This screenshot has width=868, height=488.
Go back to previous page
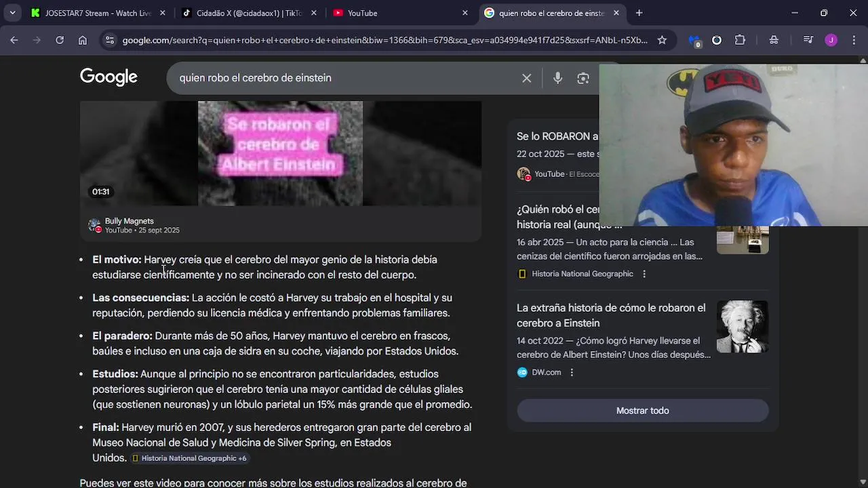coord(14,40)
